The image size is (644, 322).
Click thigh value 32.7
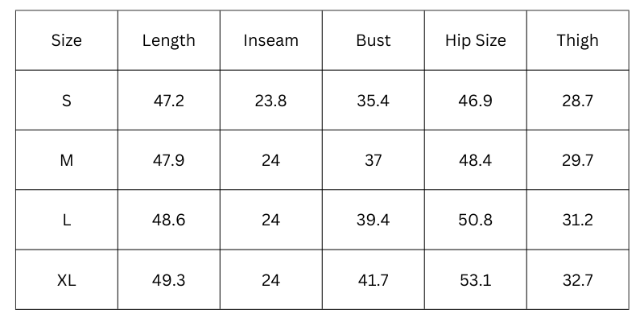577,280
